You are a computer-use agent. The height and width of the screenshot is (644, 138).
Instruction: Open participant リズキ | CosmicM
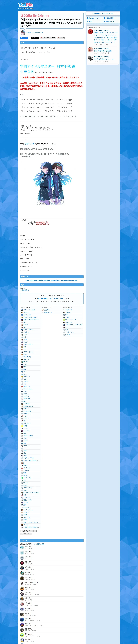point(29,310)
